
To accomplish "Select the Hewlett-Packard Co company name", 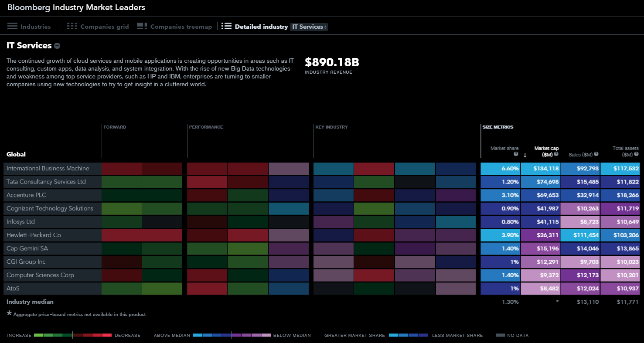I will pos(34,235).
